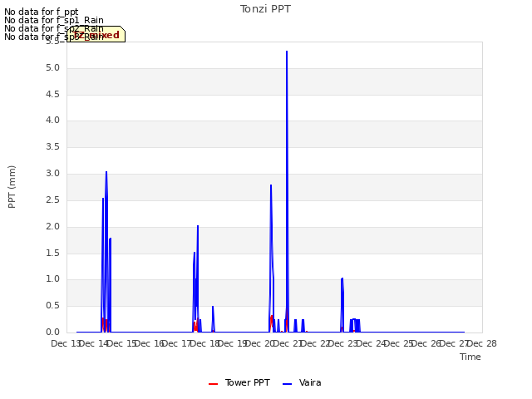Click the y-axis tick label 3.5
Viewport: 532px width, 399px height.
(x=52, y=147)
